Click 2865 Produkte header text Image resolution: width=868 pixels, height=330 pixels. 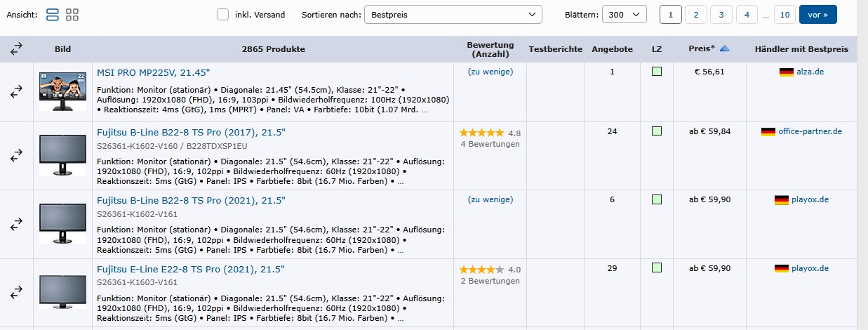pyautogui.click(x=273, y=49)
